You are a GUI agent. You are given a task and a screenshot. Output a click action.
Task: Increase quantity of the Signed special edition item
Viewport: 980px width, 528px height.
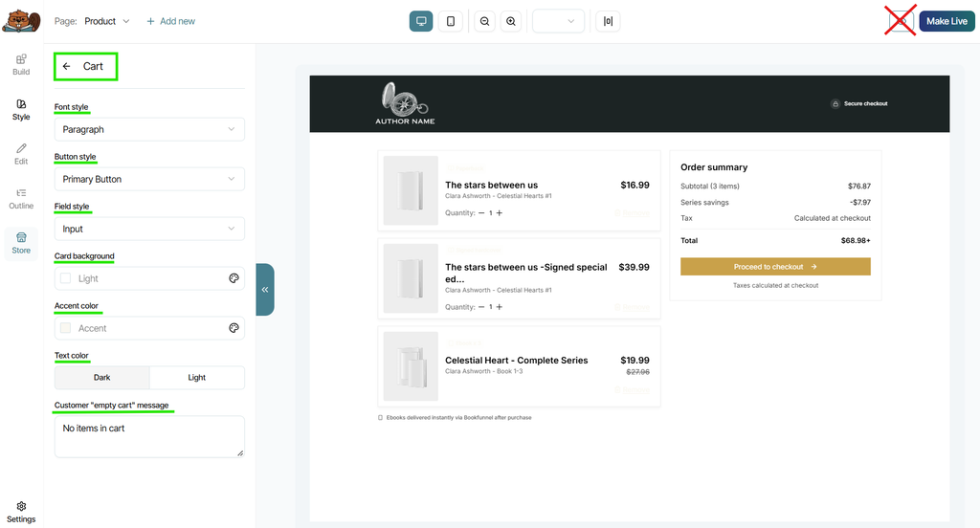[x=500, y=307]
